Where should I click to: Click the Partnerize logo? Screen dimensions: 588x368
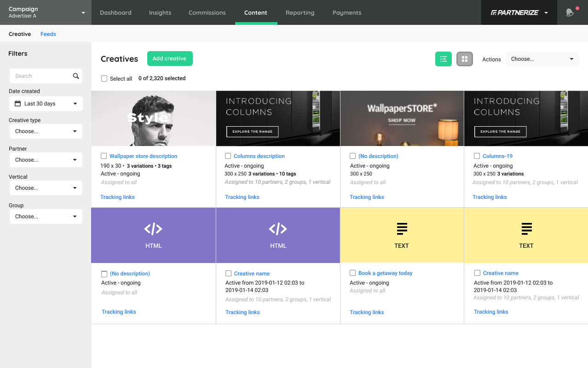click(x=514, y=12)
